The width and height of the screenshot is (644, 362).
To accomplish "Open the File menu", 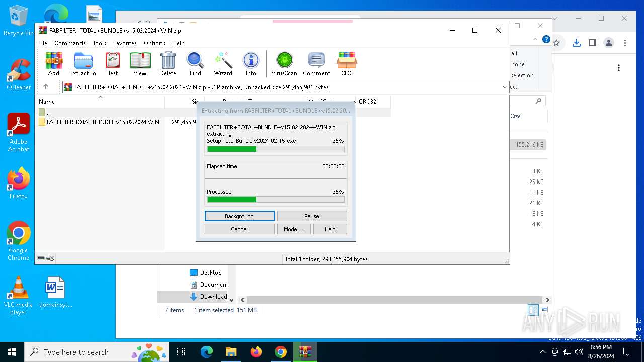I will (43, 43).
